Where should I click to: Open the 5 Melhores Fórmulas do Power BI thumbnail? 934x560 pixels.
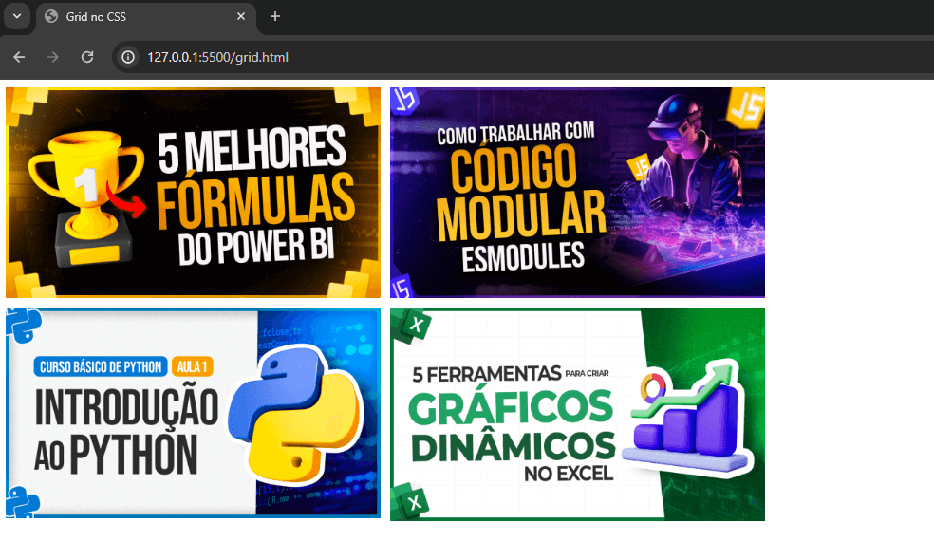193,190
